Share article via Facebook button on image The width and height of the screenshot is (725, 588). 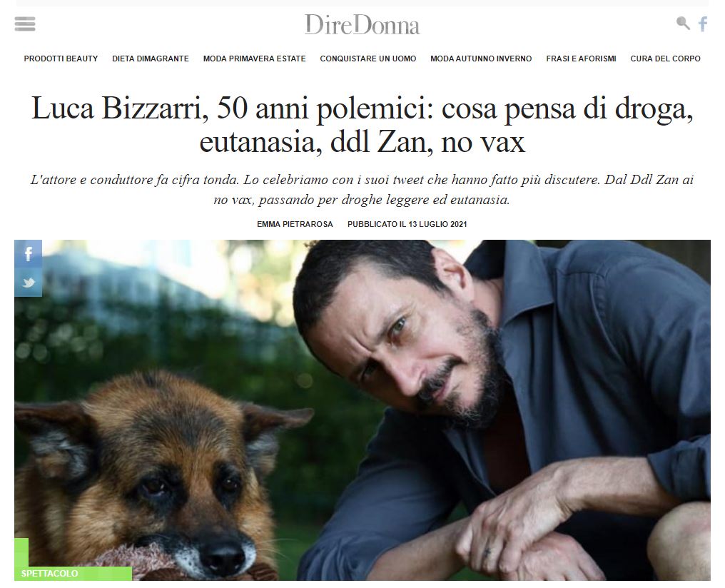click(29, 254)
